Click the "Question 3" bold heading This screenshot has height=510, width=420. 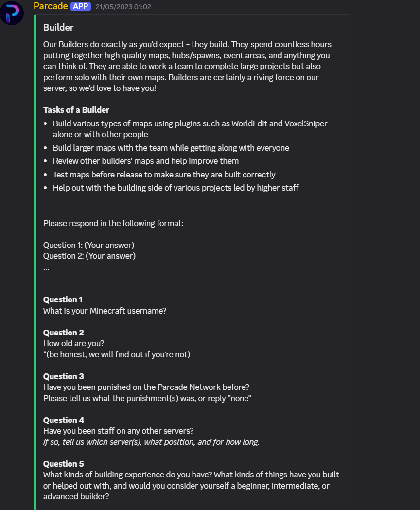(63, 376)
